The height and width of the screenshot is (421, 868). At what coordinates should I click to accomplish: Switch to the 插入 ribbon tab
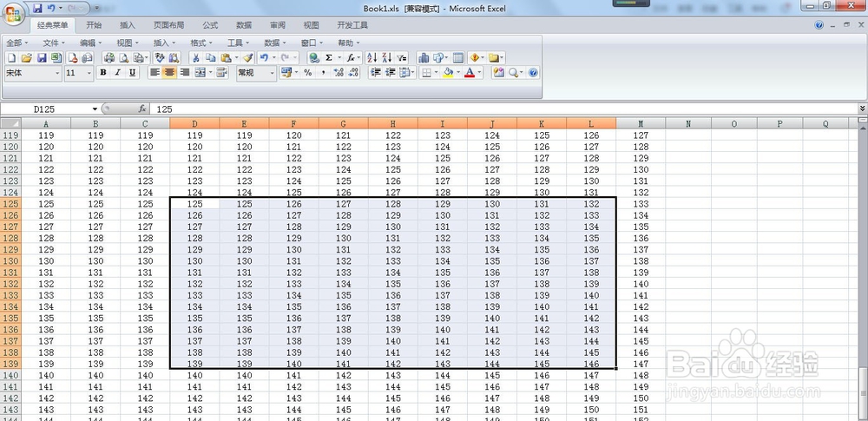(x=128, y=25)
